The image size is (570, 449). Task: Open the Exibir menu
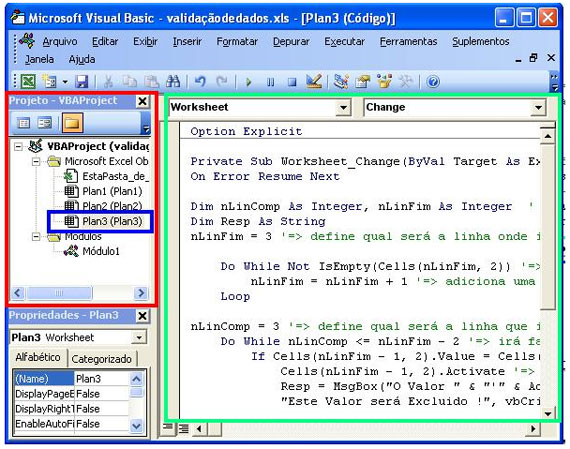145,41
